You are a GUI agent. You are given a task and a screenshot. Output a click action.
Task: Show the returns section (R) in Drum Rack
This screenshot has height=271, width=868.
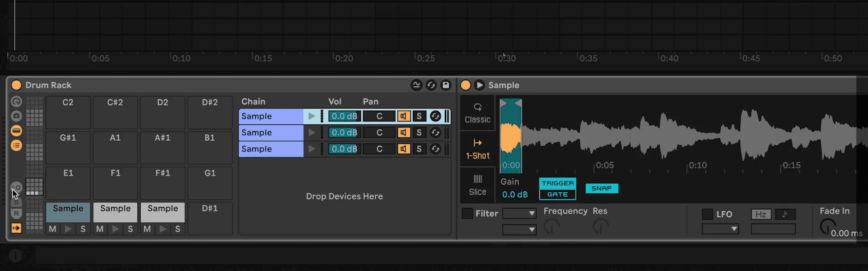pos(16,214)
